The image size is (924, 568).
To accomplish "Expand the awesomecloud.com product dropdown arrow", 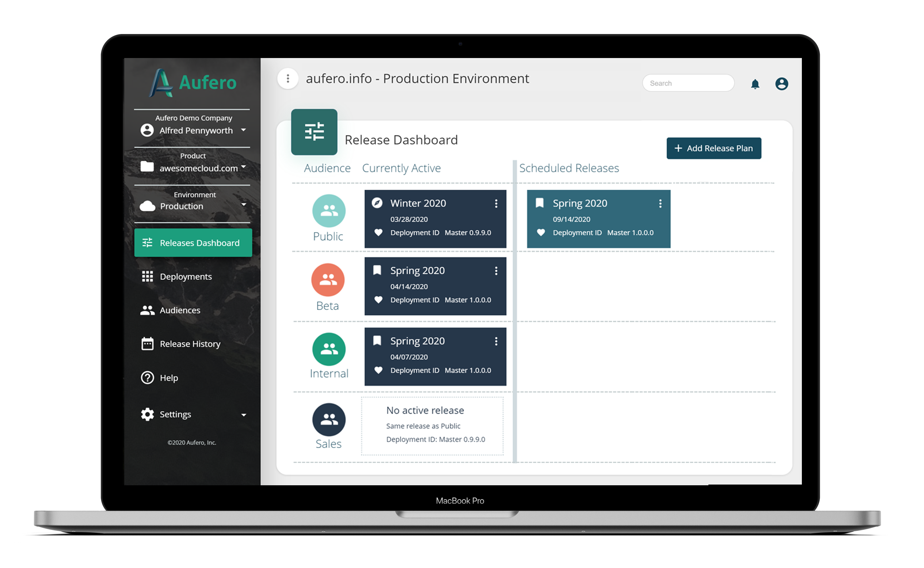I will [x=244, y=167].
